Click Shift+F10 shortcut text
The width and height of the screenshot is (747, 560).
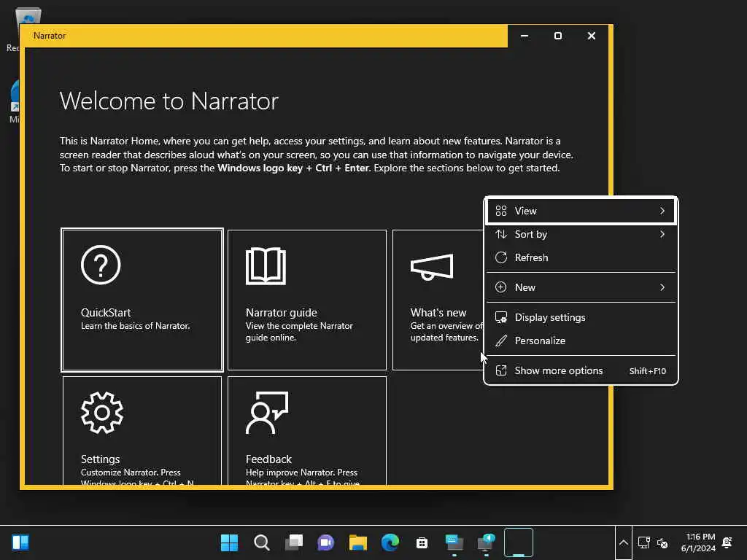[x=648, y=371]
